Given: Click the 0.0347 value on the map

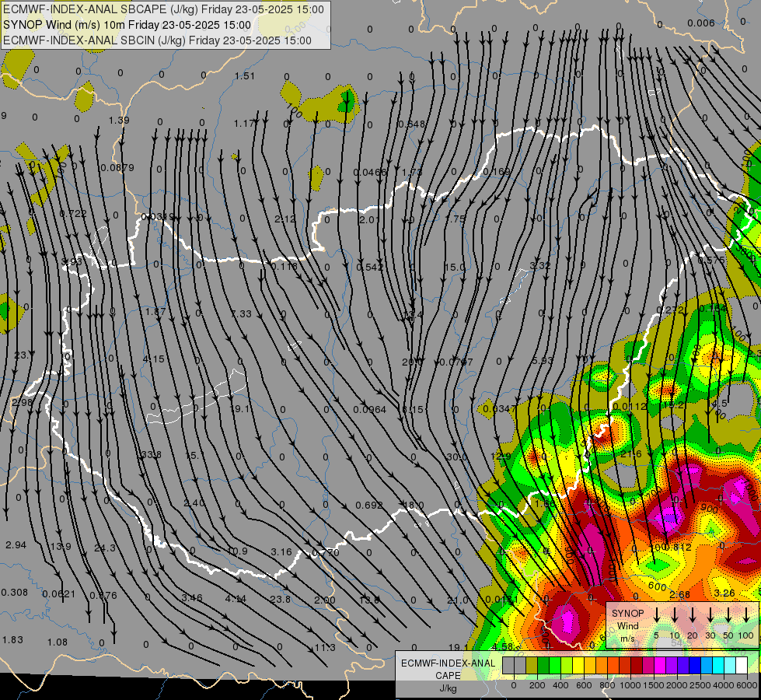Looking at the screenshot, I should pyautogui.click(x=501, y=408).
